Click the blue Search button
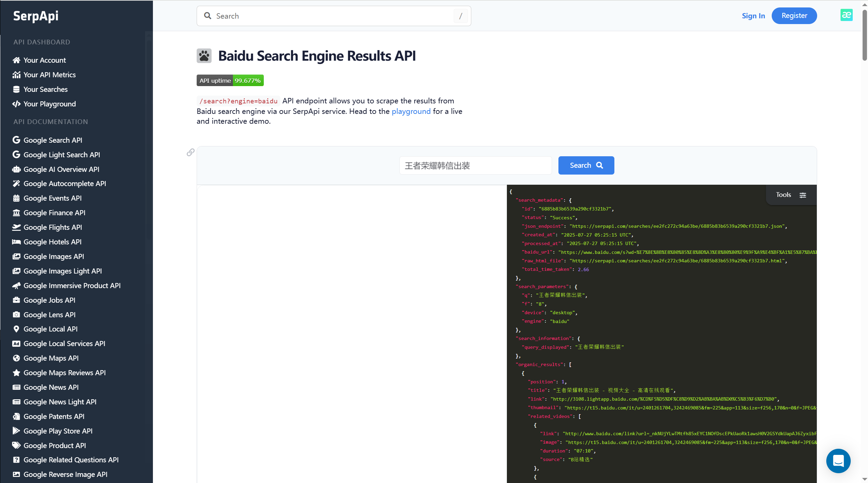The height and width of the screenshot is (483, 868). pyautogui.click(x=586, y=165)
